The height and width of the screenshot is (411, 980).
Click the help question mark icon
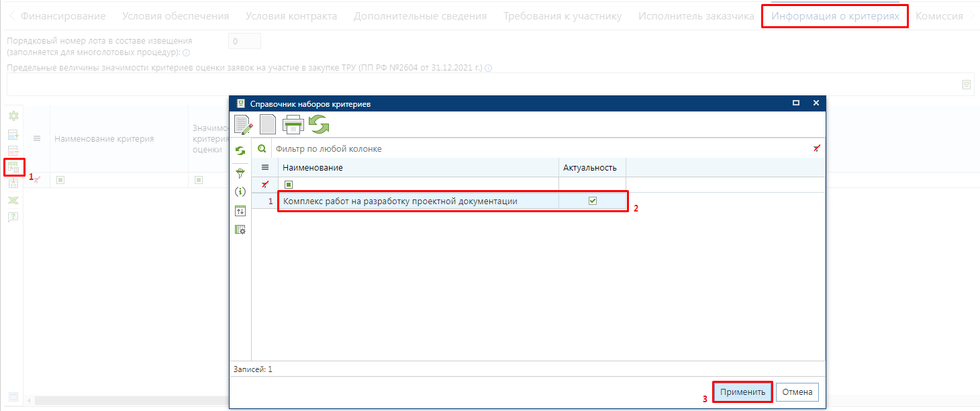click(x=13, y=217)
